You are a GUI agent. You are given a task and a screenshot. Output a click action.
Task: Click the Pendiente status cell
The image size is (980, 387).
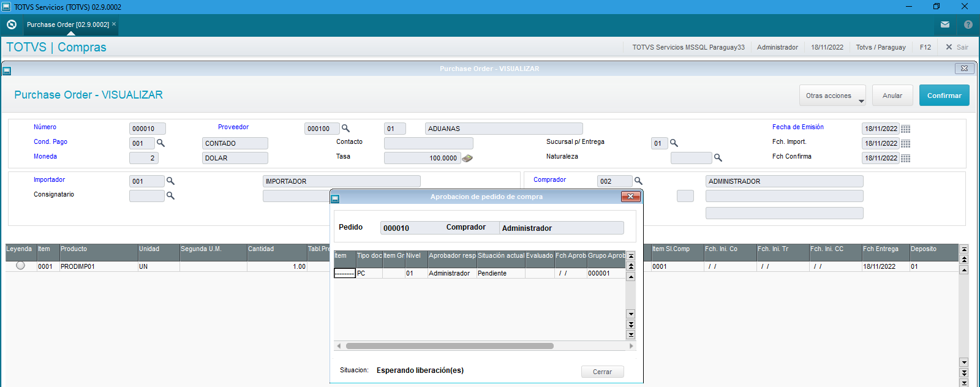point(501,273)
